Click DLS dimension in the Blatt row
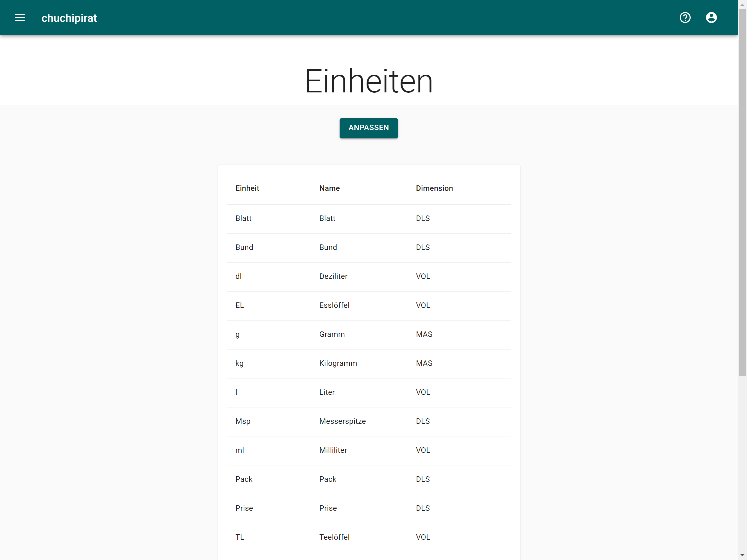Viewport: 747px width, 560px height. point(423,218)
